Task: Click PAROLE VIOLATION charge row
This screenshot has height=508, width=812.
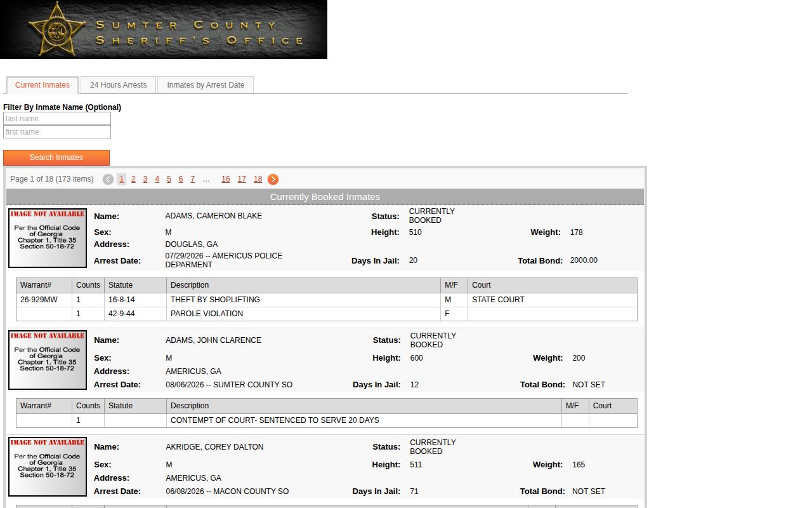Action: [x=327, y=314]
